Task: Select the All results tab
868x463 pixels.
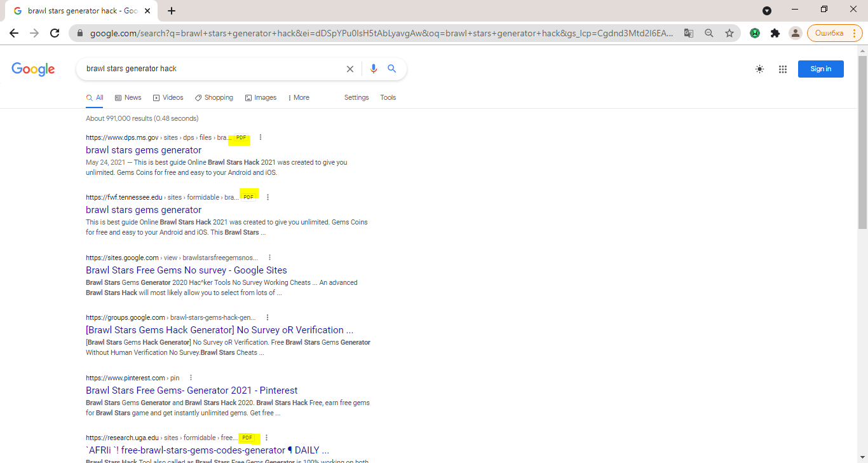Action: (95, 97)
